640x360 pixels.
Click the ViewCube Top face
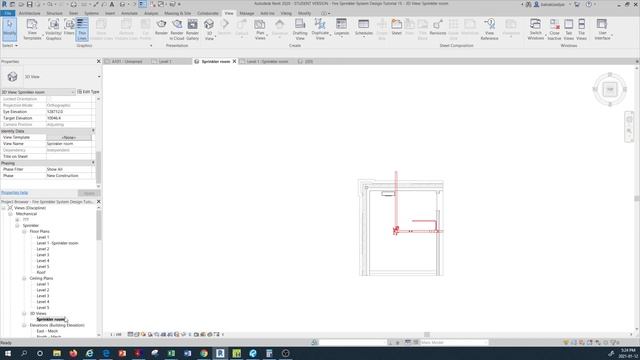tap(610, 89)
